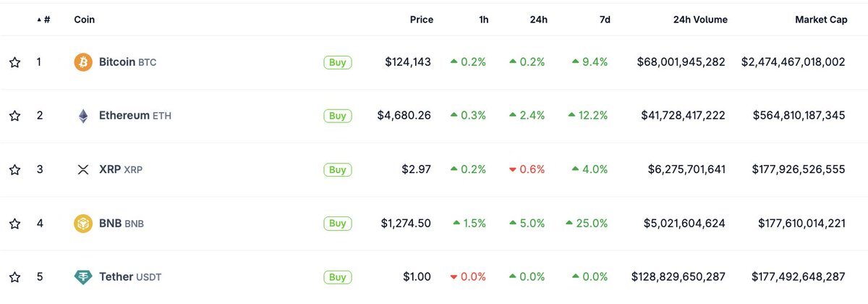The height and width of the screenshot is (304, 868).
Task: Add BNB to favorites via star
Action: 14,224
